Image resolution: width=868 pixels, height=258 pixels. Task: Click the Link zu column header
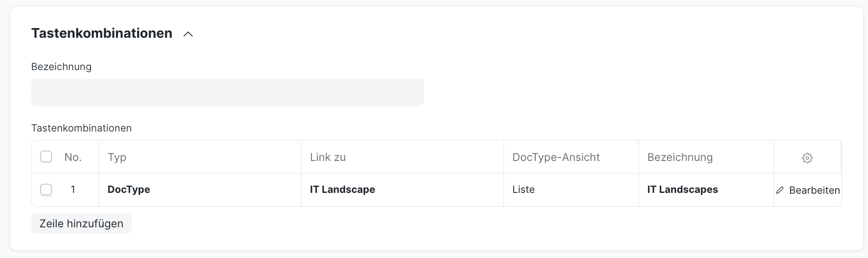(402, 157)
